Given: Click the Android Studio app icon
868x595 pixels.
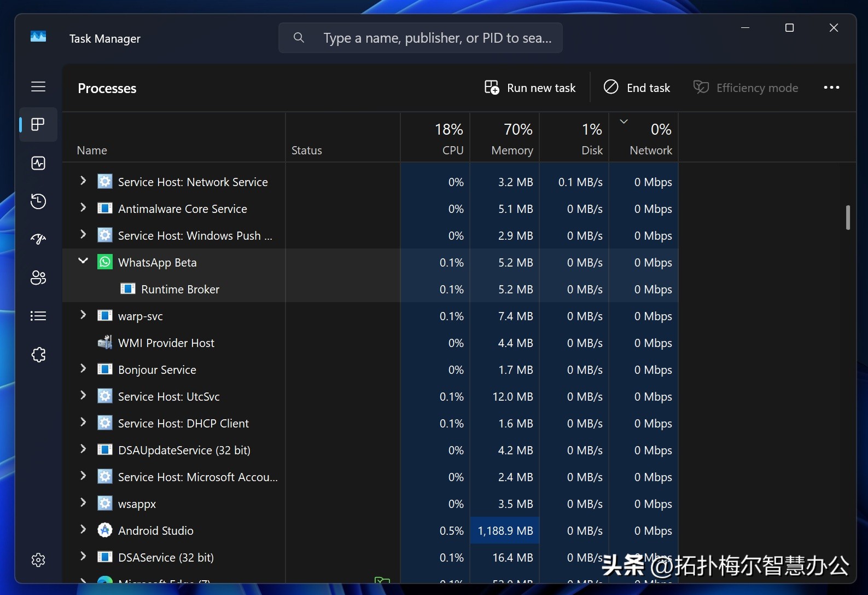Looking at the screenshot, I should (105, 530).
